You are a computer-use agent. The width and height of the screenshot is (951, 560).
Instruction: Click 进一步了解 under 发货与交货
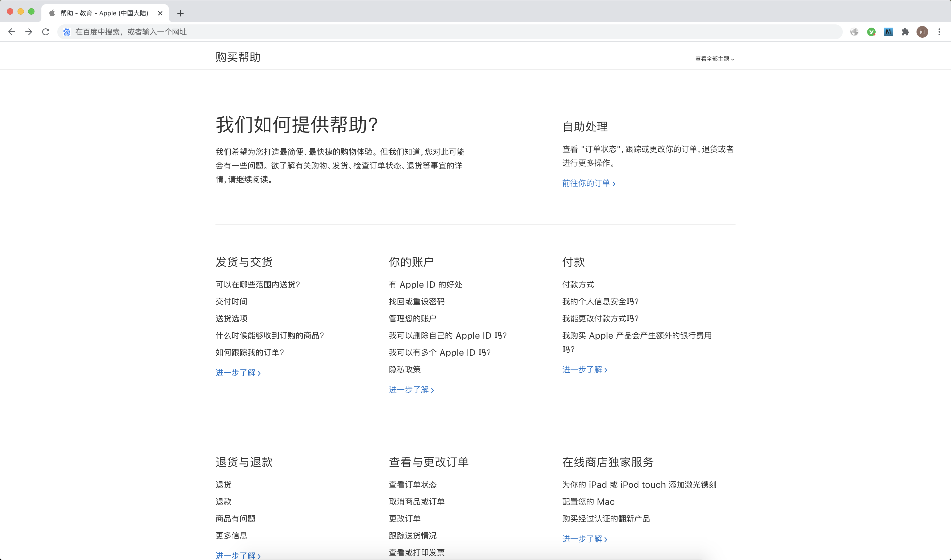[x=238, y=373]
